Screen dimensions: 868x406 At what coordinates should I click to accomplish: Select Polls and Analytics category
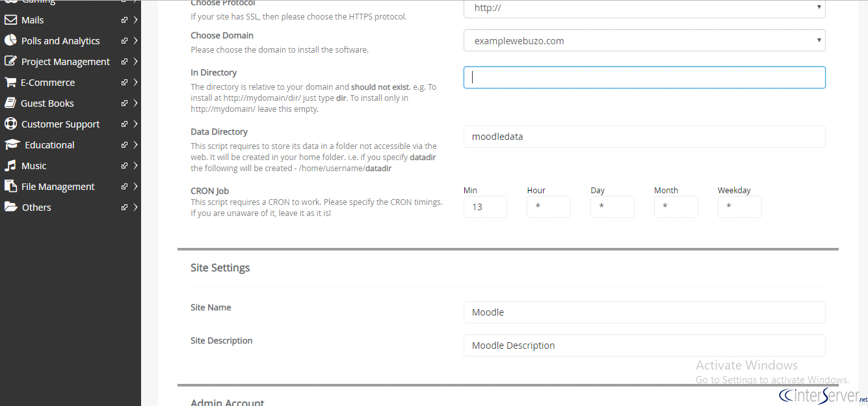(x=60, y=41)
